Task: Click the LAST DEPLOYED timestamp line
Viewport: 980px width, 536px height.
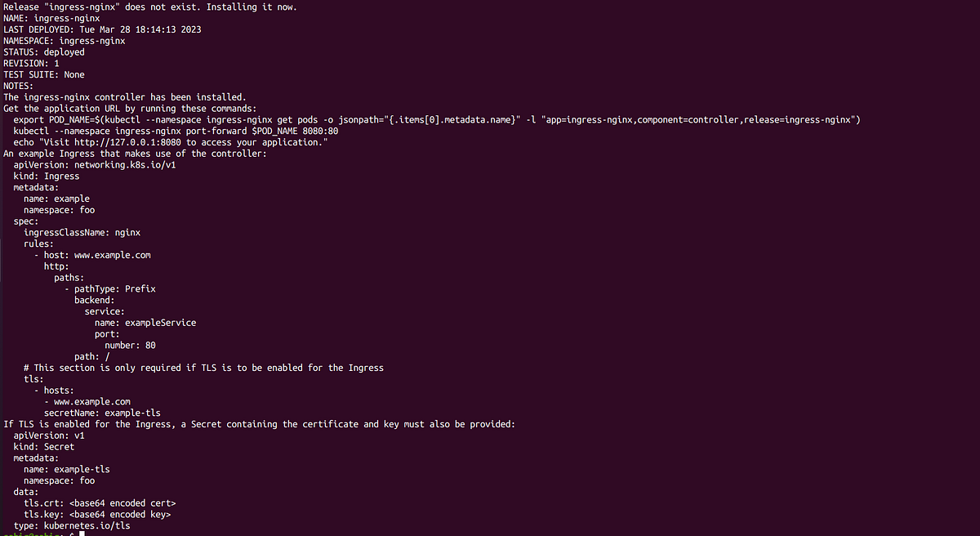Action: click(x=102, y=29)
